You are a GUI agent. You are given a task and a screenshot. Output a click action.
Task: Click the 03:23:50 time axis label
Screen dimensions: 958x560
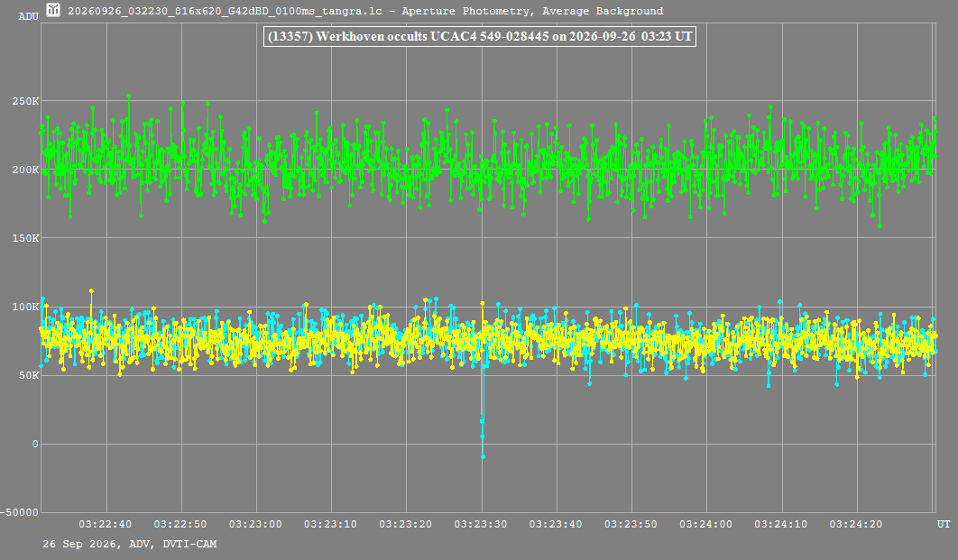click(x=631, y=524)
